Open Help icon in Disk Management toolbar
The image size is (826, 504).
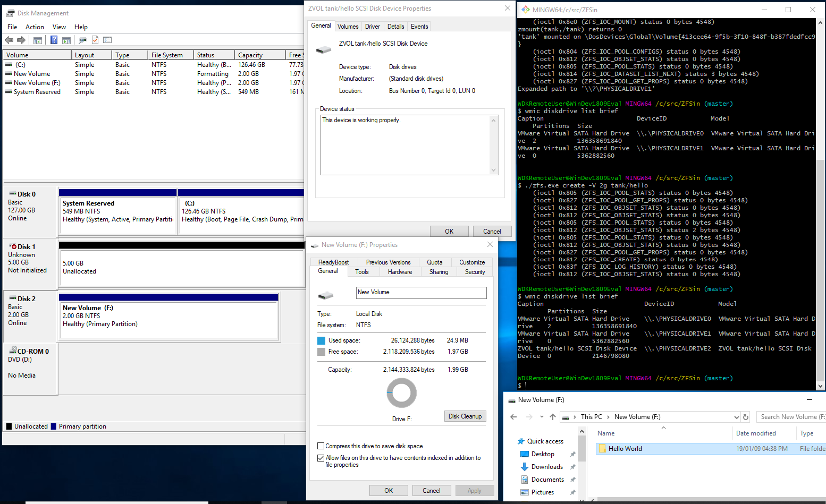click(x=54, y=40)
